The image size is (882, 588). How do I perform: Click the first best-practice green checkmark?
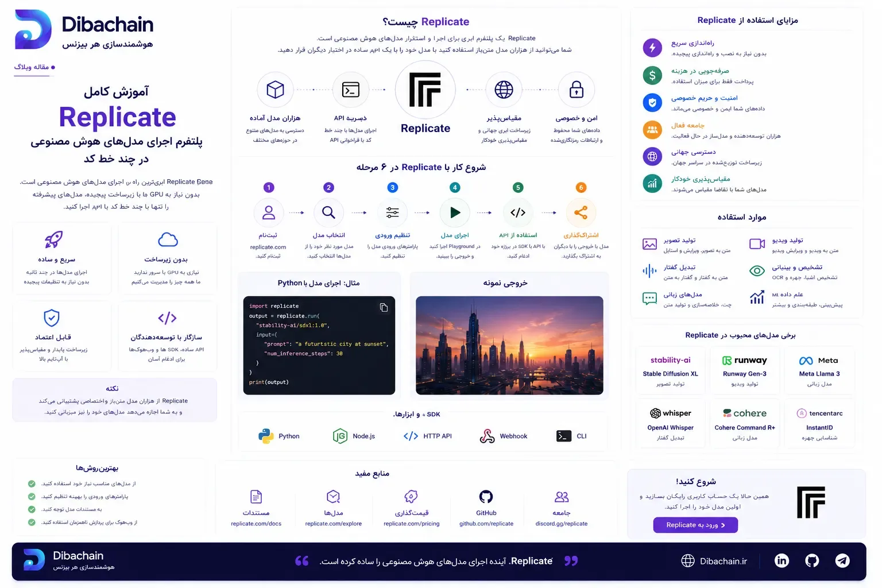click(x=32, y=483)
